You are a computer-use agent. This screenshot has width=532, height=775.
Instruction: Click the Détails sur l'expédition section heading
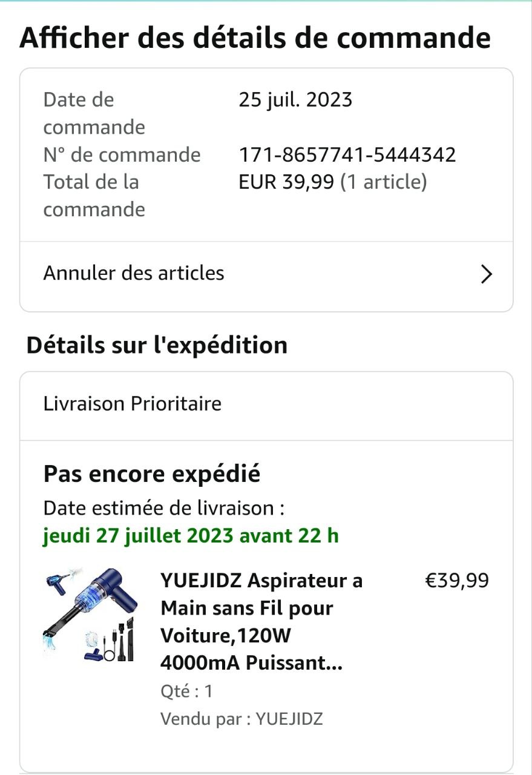[157, 345]
